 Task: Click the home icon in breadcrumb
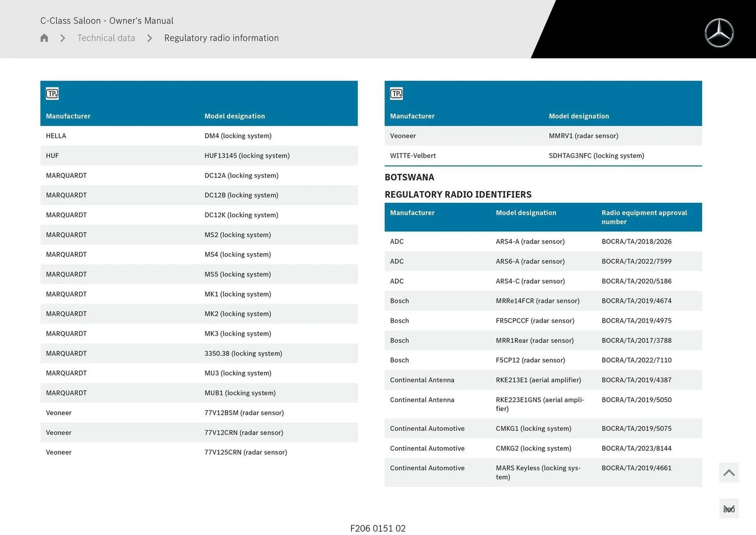pyautogui.click(x=44, y=38)
